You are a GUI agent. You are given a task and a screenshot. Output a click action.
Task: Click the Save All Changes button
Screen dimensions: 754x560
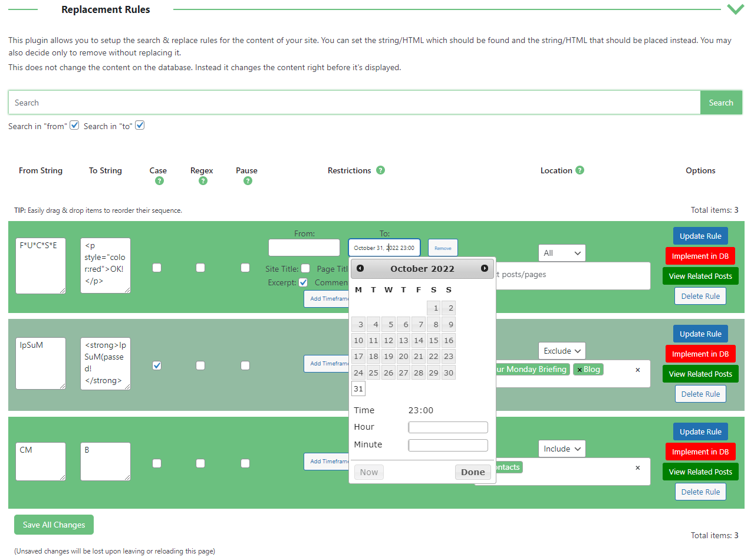pos(54,525)
